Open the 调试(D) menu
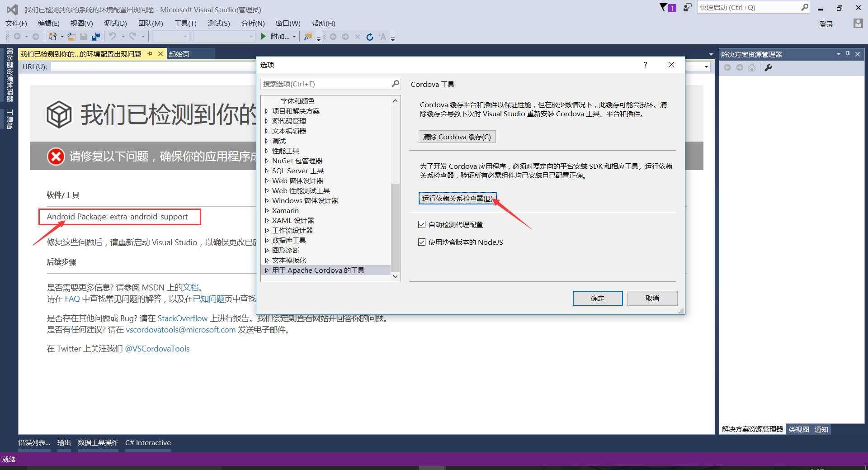Screen dimensions: 868x470 (x=115, y=23)
